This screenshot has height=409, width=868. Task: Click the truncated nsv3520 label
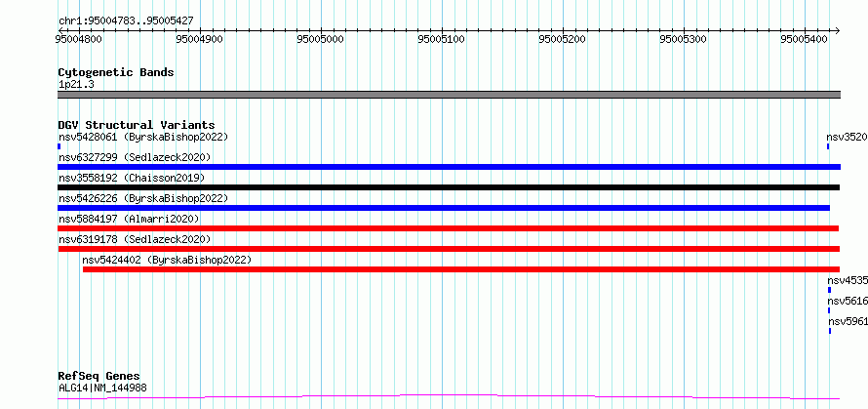click(847, 137)
